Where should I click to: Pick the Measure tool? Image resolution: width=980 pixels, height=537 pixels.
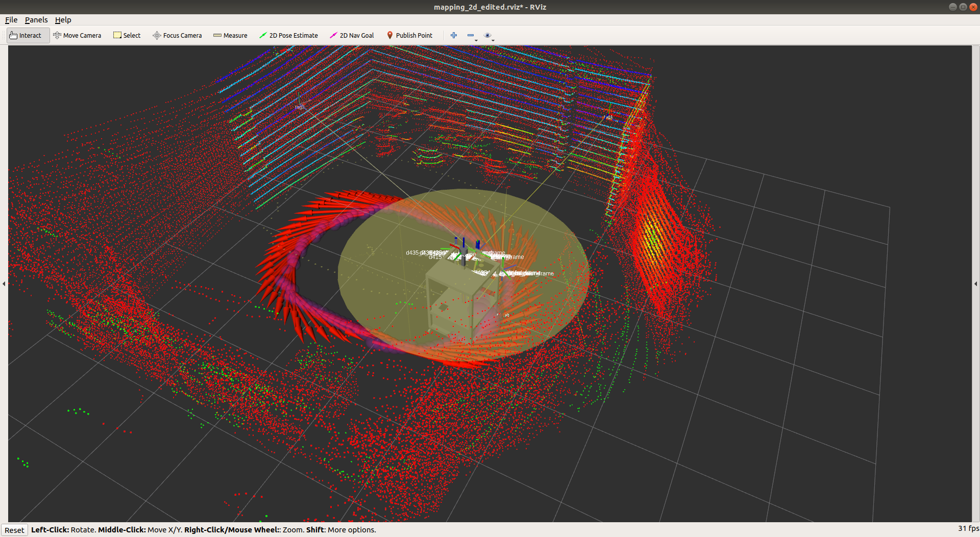tap(230, 35)
